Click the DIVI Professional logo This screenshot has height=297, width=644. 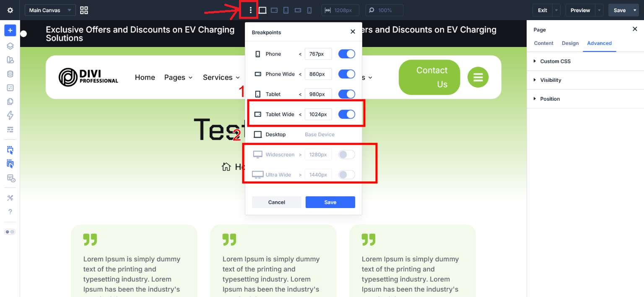pyautogui.click(x=88, y=77)
